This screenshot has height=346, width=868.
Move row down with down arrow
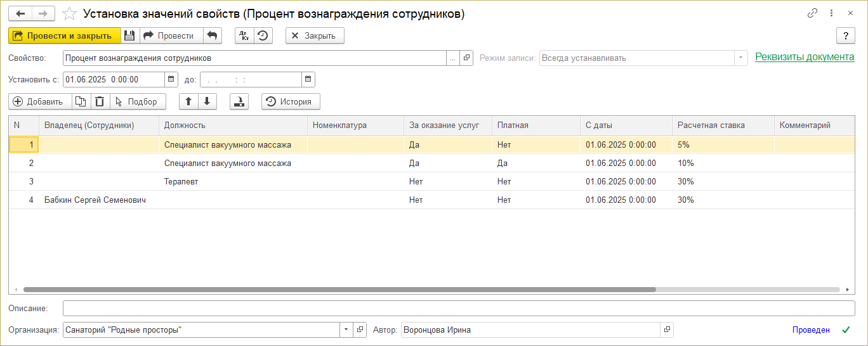pos(207,101)
